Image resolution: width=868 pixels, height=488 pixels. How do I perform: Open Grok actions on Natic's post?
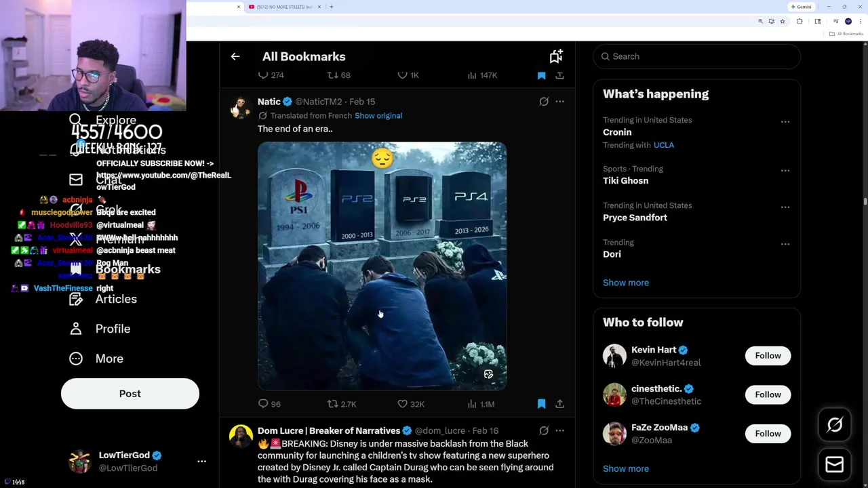click(x=544, y=102)
